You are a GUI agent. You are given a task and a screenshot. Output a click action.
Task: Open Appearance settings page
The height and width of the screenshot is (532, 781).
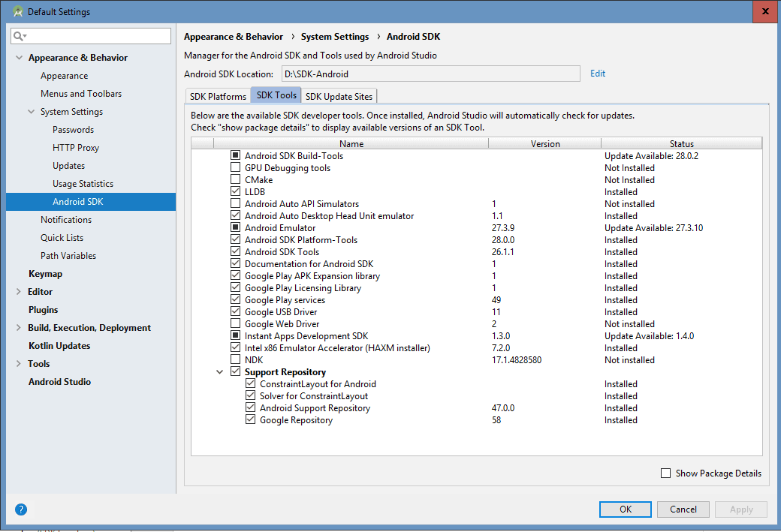click(x=65, y=76)
